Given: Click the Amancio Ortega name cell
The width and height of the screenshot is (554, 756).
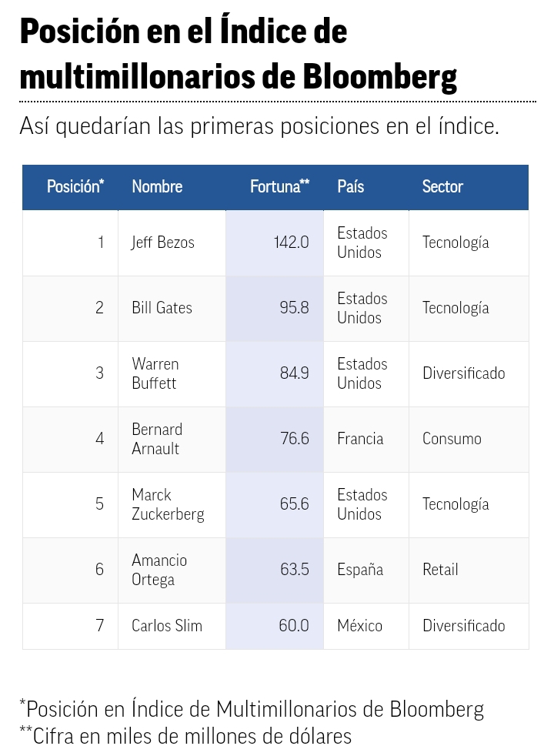Looking at the screenshot, I should click(x=159, y=570).
